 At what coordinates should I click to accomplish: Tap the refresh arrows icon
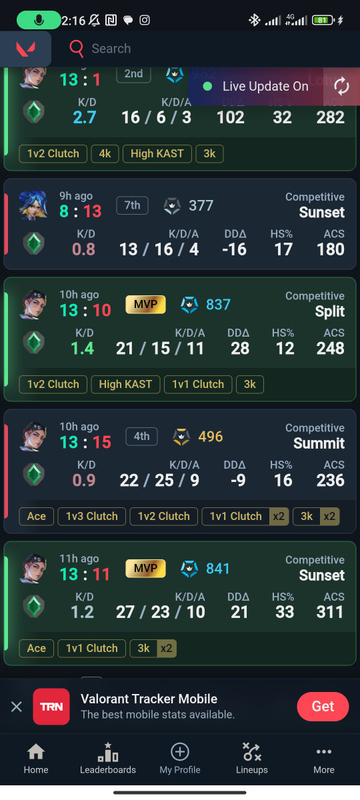pyautogui.click(x=342, y=86)
